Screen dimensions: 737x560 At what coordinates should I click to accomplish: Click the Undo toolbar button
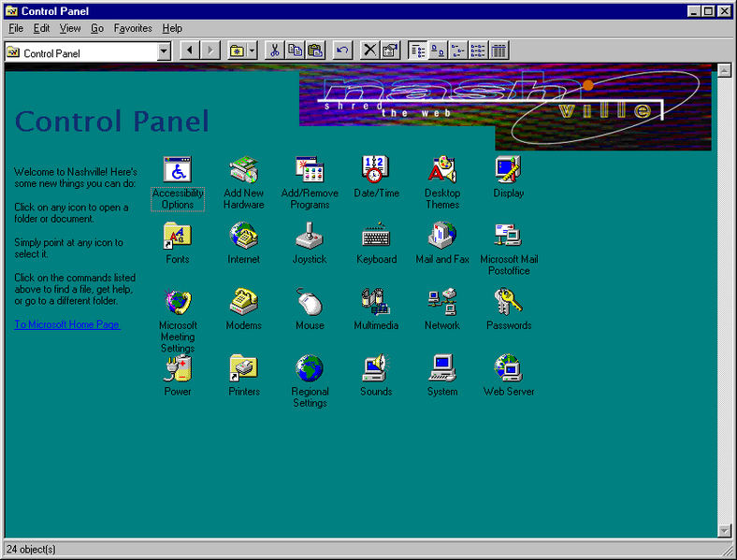click(x=342, y=50)
